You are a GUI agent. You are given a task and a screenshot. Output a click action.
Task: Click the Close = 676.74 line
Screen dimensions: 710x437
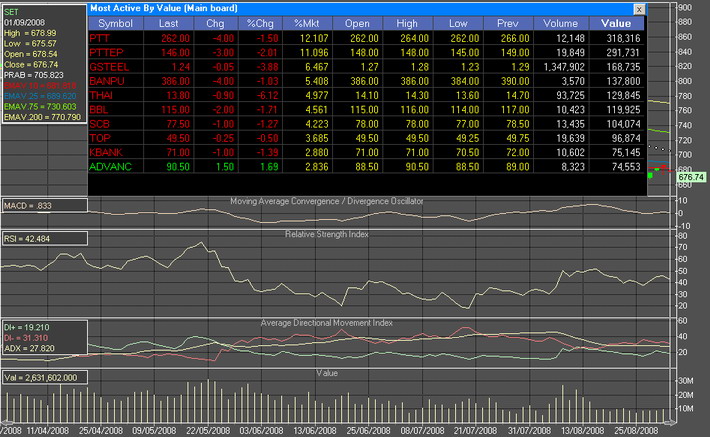tap(31, 64)
